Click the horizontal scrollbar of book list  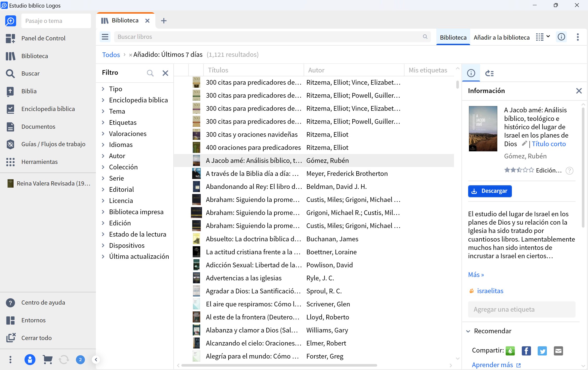click(x=279, y=365)
